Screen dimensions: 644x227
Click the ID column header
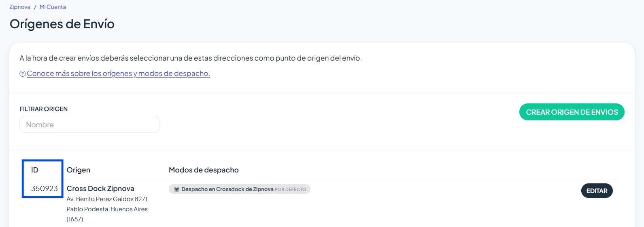point(35,170)
